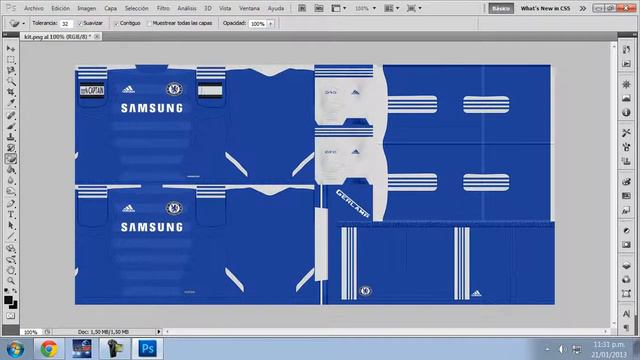Open the Clone Source panel icon
The width and height of the screenshot is (640, 360).
point(626,161)
